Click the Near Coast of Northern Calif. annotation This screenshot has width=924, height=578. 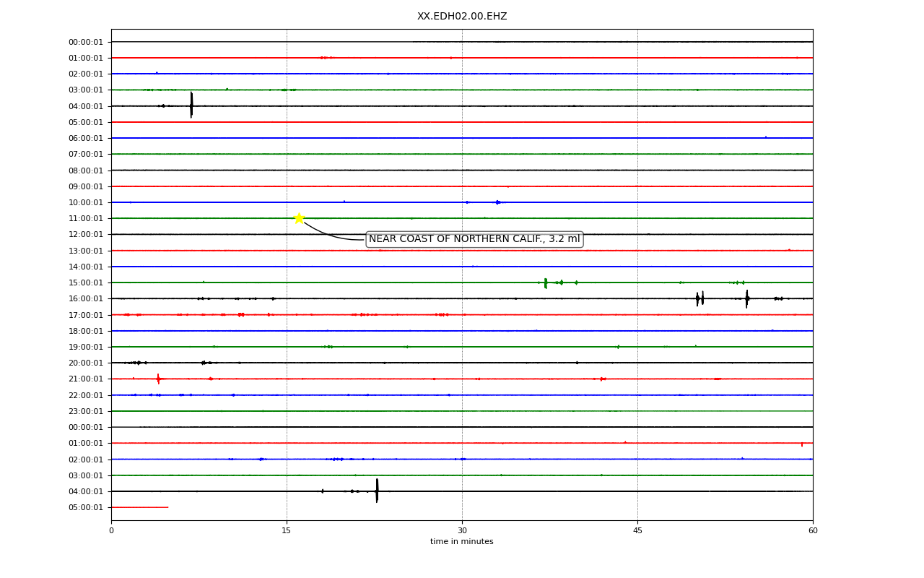click(x=474, y=239)
